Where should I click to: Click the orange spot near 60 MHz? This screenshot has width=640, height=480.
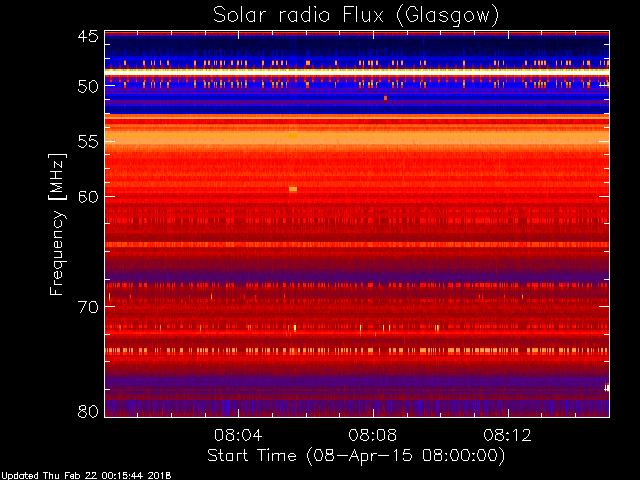[x=293, y=189]
